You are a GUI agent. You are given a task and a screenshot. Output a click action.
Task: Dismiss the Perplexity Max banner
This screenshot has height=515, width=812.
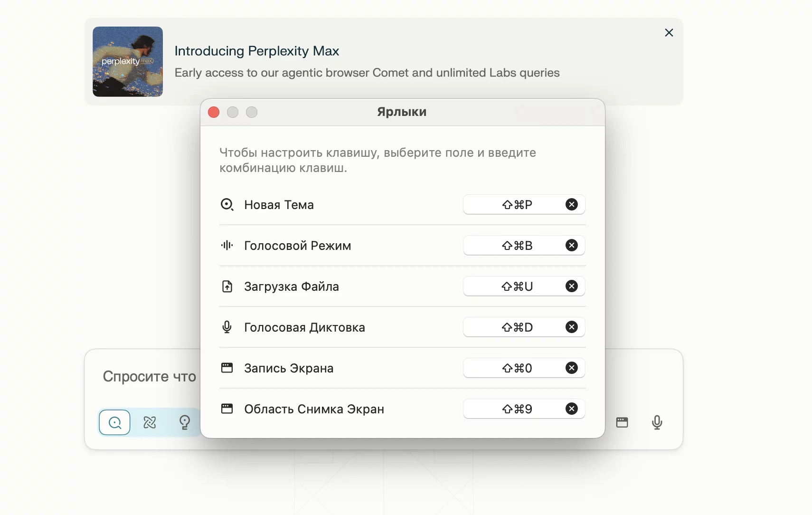[669, 33]
